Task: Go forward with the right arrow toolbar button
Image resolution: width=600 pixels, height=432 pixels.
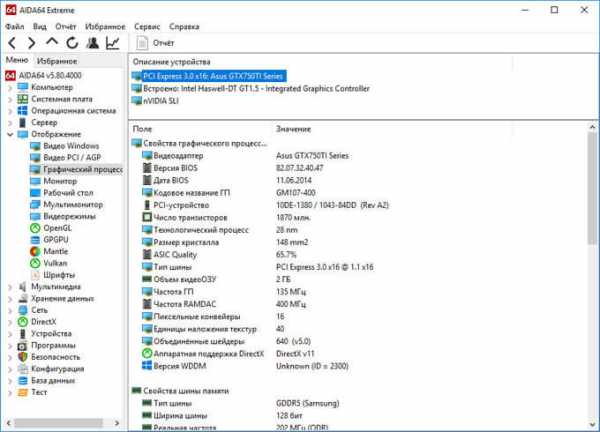Action: point(32,43)
